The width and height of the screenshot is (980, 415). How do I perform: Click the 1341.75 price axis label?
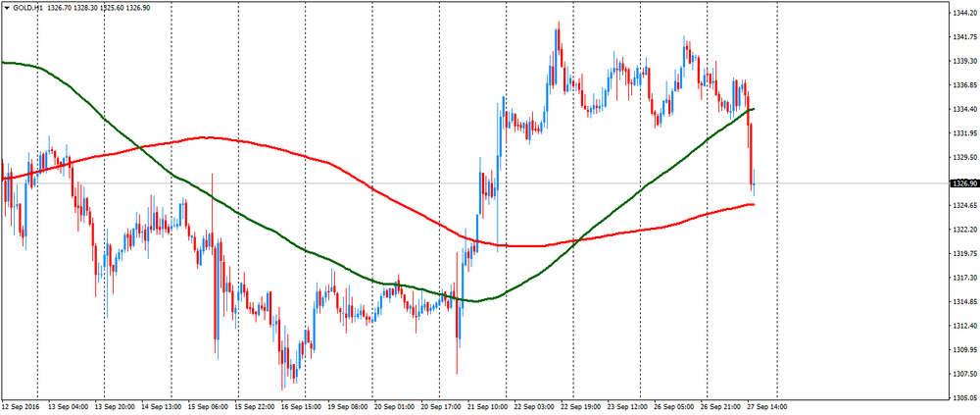point(965,37)
